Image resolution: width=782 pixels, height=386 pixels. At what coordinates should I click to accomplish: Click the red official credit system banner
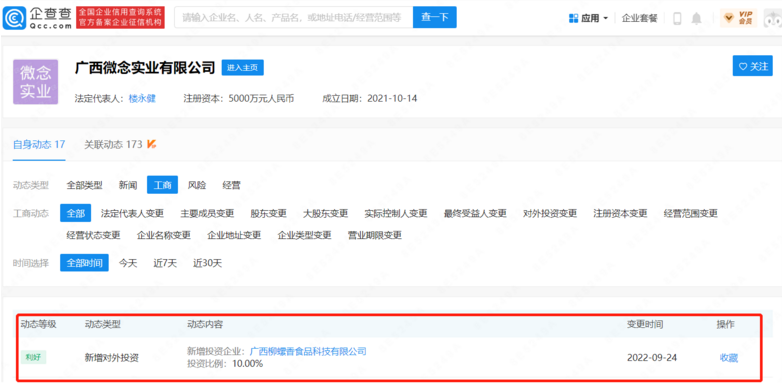[x=120, y=17]
